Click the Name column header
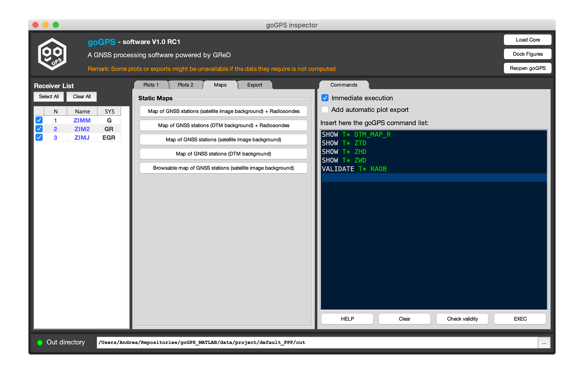This screenshot has width=584, height=392. [82, 111]
